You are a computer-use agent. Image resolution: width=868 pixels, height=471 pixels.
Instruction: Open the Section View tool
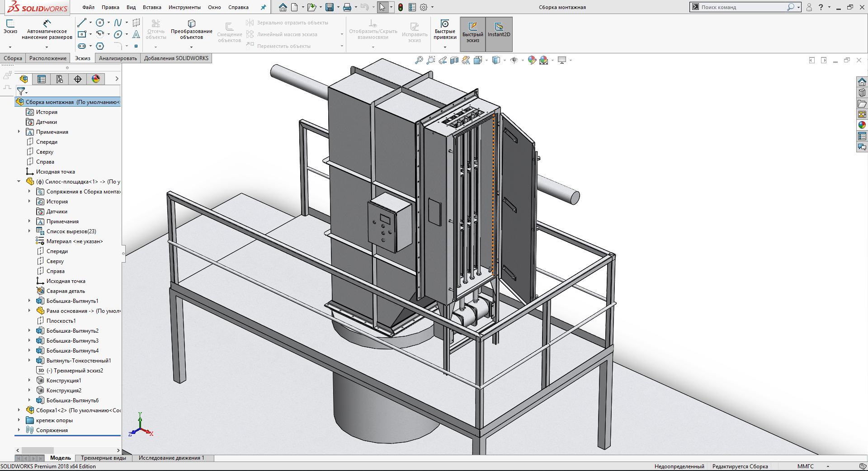coord(454,60)
